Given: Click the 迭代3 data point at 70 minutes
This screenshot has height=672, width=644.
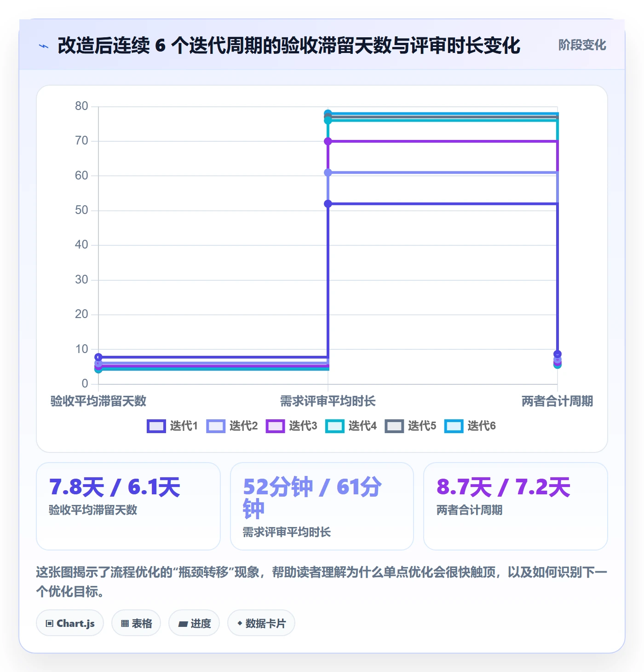Looking at the screenshot, I should pos(328,141).
